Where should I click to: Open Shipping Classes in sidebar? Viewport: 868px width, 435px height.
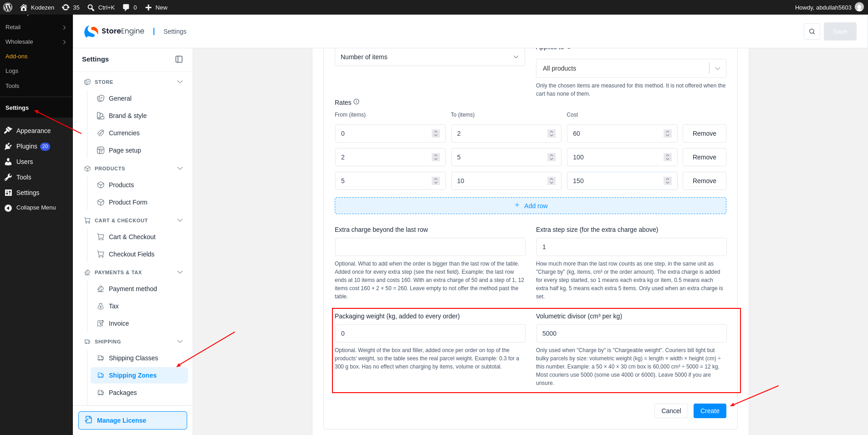point(133,358)
